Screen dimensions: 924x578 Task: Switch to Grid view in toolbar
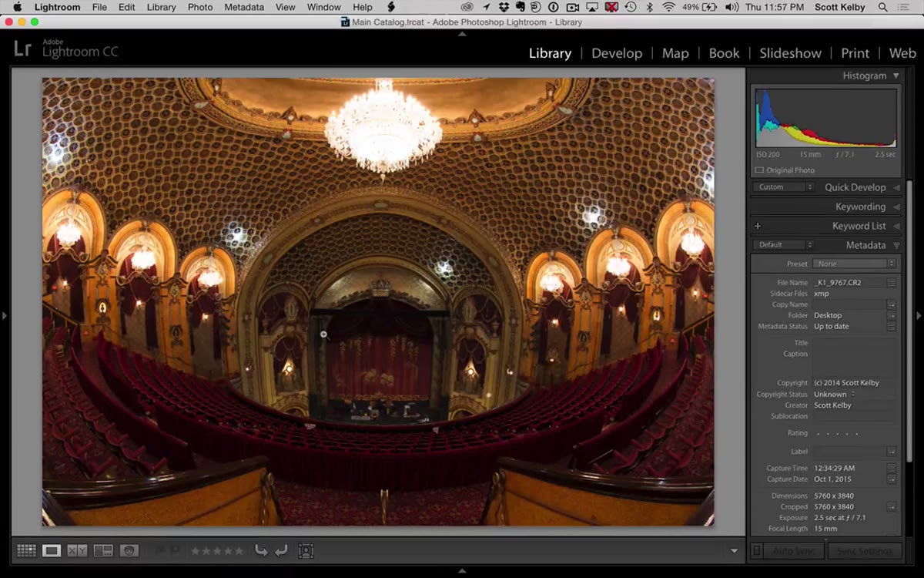point(26,551)
